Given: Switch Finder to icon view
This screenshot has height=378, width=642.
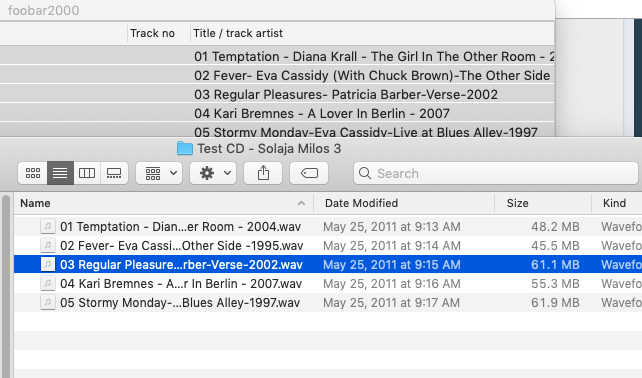Looking at the screenshot, I should pos(33,173).
